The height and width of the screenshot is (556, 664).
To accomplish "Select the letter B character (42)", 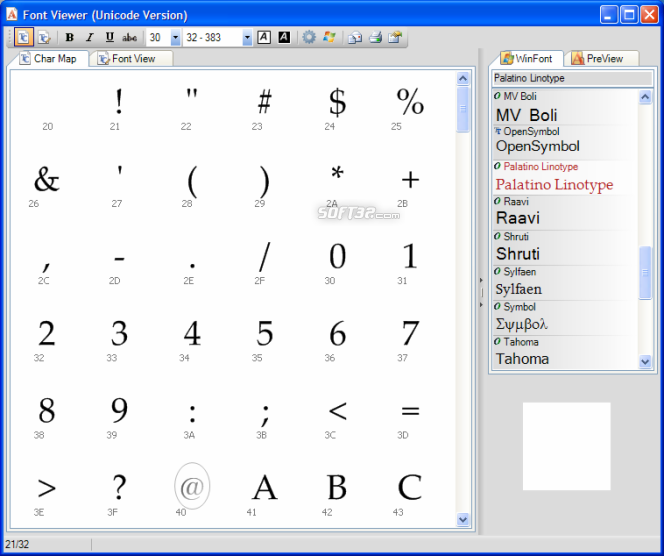I will pos(337,487).
